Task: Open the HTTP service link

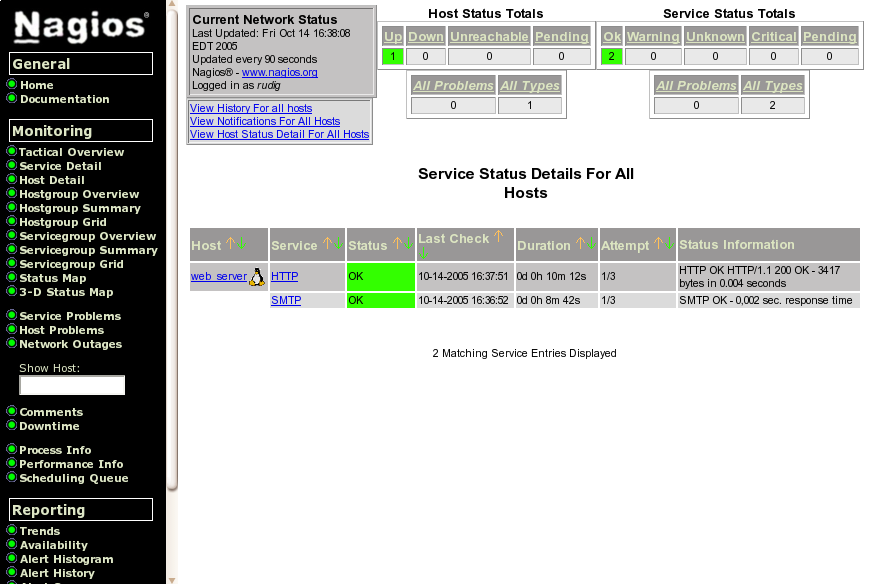Action: 284,276
